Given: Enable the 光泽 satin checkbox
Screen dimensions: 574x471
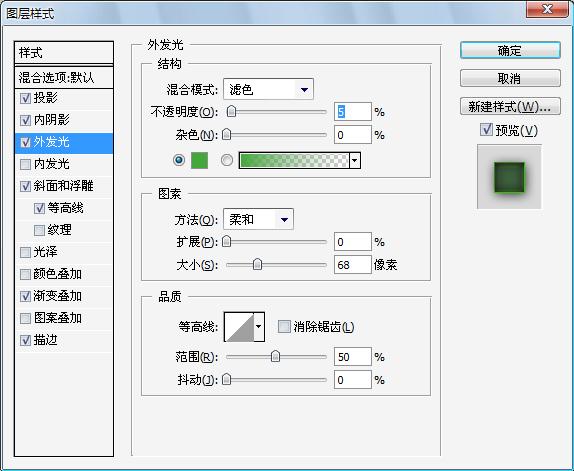Looking at the screenshot, I should tap(25, 252).
